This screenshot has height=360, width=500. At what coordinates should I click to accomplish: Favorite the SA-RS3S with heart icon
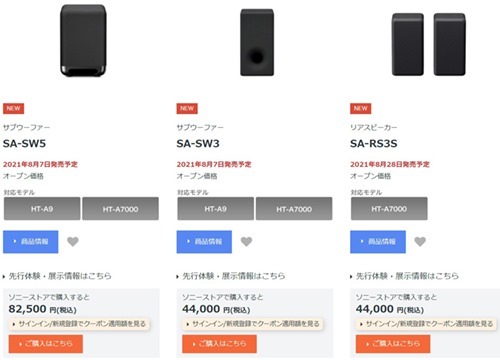(420, 241)
